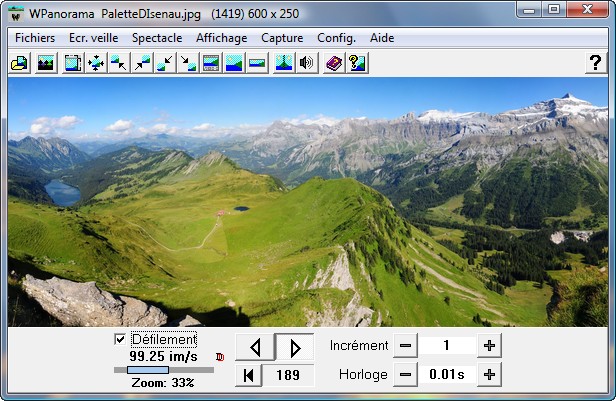Click the Incrément value field showing 1
The width and height of the screenshot is (616, 401).
447,346
